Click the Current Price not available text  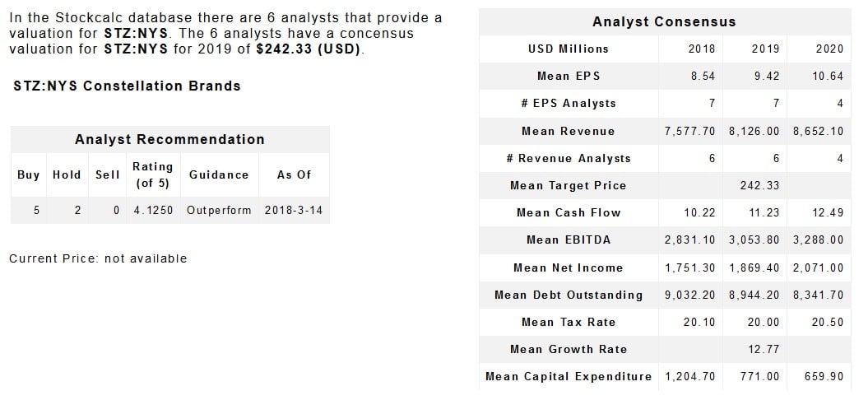pyautogui.click(x=98, y=258)
